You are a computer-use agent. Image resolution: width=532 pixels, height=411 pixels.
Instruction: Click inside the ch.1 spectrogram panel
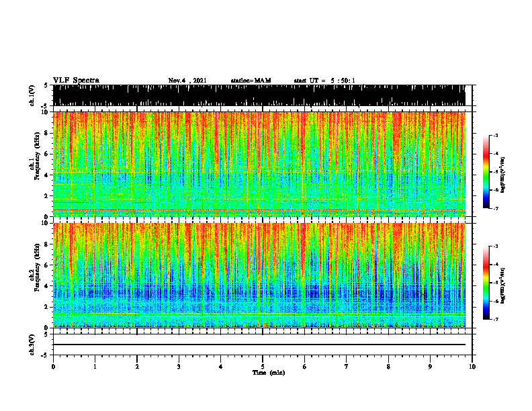(259, 164)
